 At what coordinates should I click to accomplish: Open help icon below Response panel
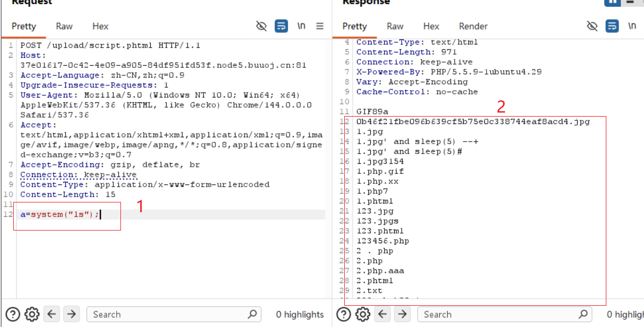(344, 314)
